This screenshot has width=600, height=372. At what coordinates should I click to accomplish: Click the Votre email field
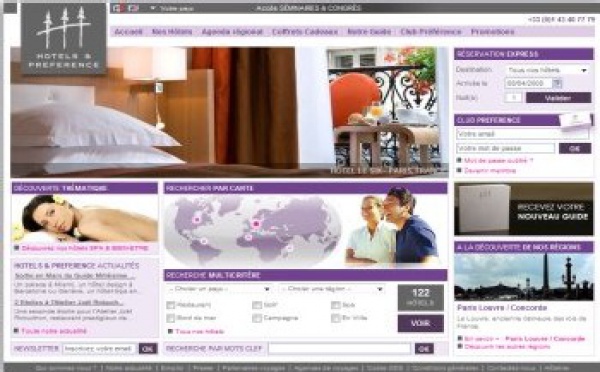pyautogui.click(x=522, y=134)
